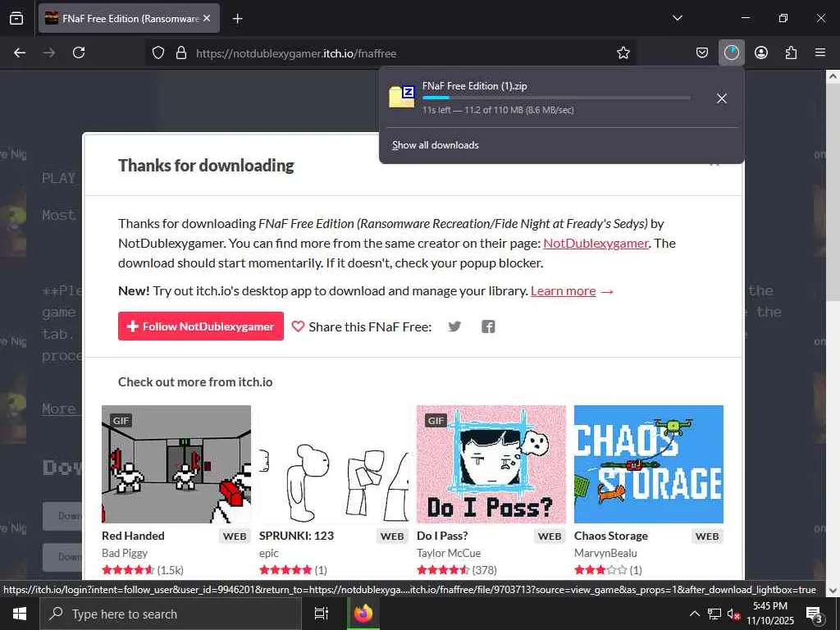Image resolution: width=840 pixels, height=630 pixels.
Task: Open network status tray icon
Action: click(x=714, y=614)
